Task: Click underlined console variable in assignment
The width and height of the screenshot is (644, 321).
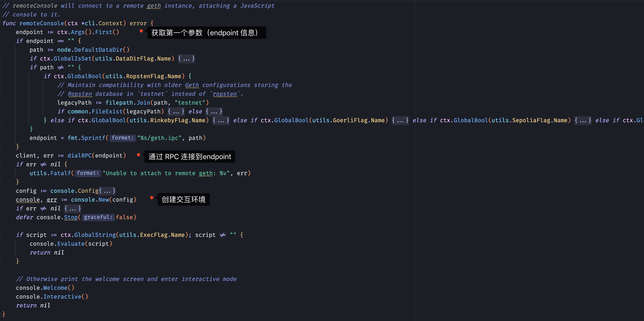Action: (x=28, y=200)
